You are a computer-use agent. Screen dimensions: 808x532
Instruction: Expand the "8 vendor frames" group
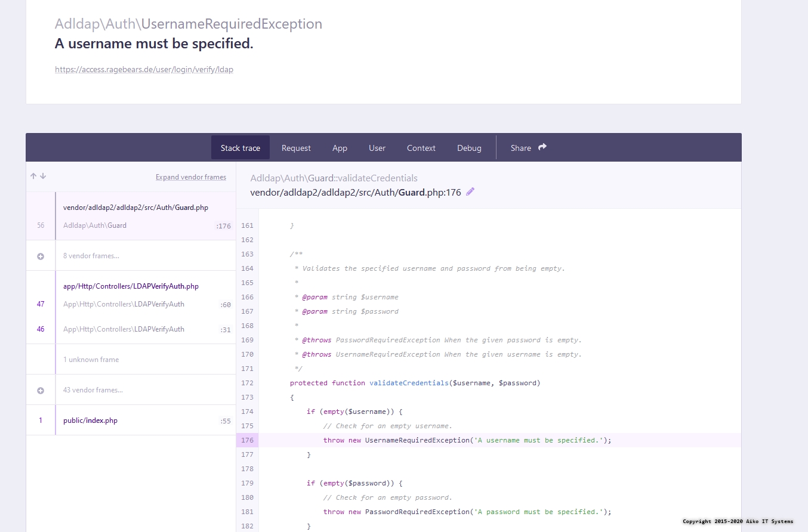91,255
